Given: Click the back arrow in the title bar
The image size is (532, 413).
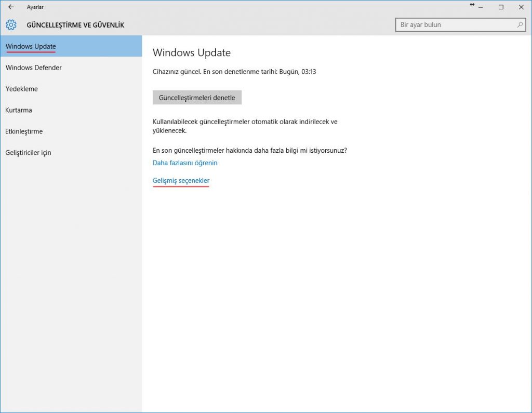Looking at the screenshot, I should click(11, 7).
